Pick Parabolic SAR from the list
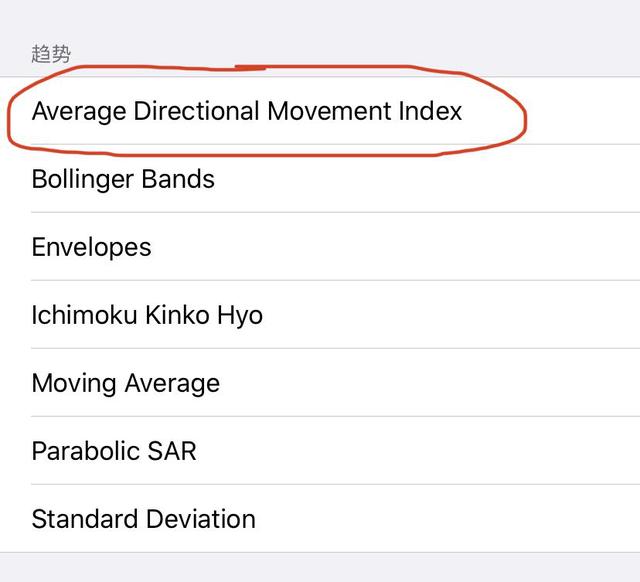 (320, 451)
